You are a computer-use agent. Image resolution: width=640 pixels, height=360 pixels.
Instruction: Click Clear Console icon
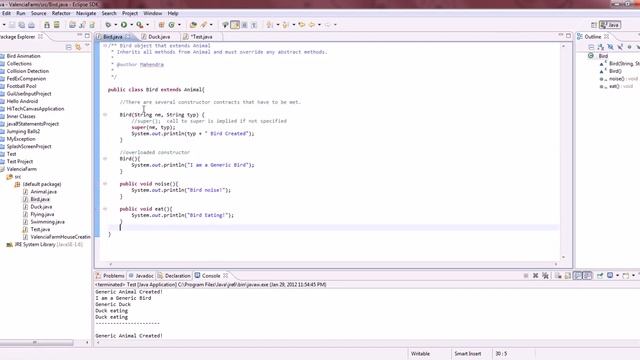[x=558, y=276]
